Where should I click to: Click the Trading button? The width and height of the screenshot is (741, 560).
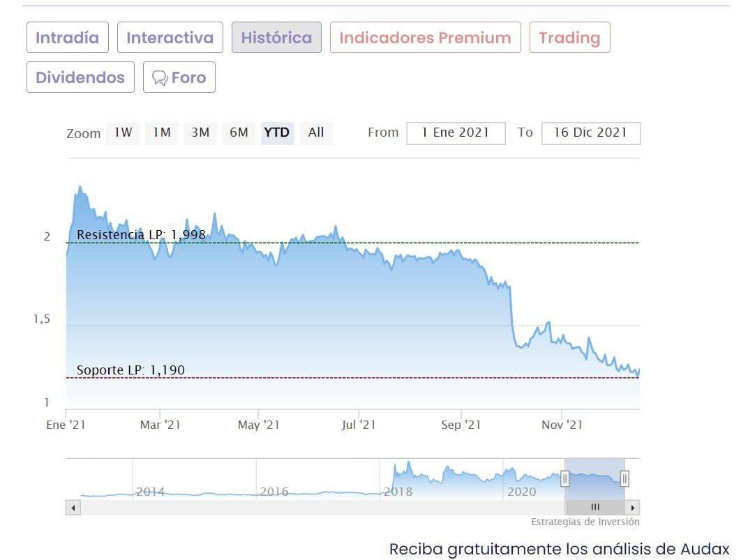click(x=569, y=38)
